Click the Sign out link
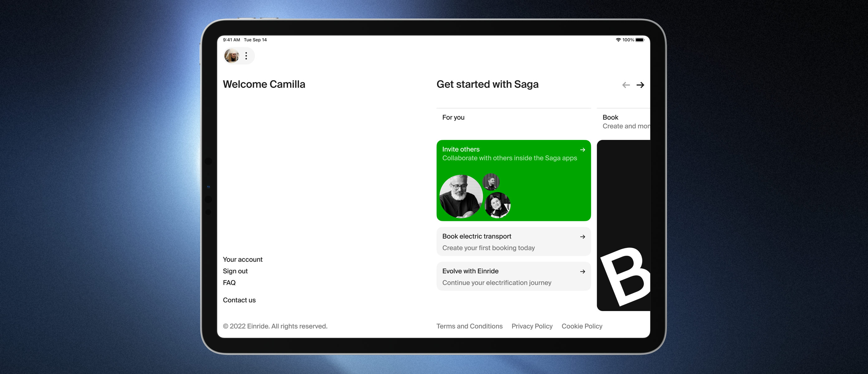This screenshot has width=868, height=374. pos(235,271)
